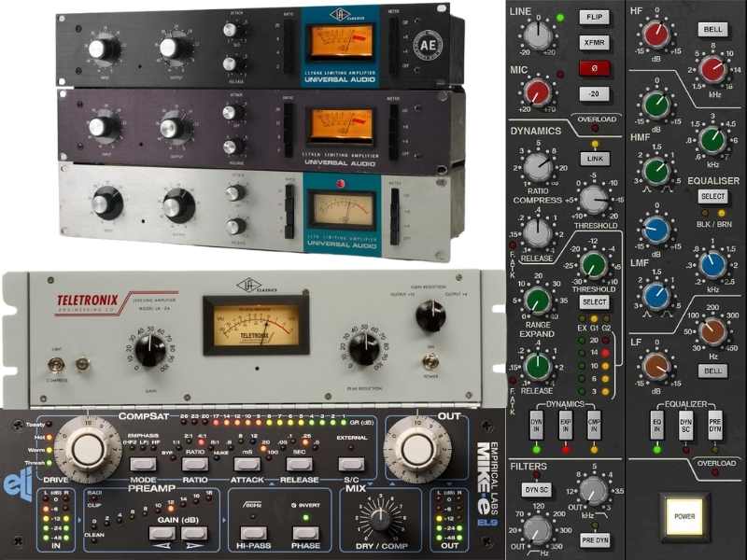Click the compressor RATIO knob
Image resolution: width=747 pixels, height=560 pixels.
pos(539,167)
